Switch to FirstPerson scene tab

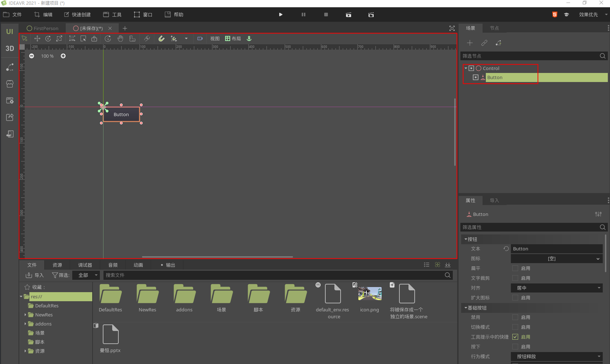click(x=42, y=28)
